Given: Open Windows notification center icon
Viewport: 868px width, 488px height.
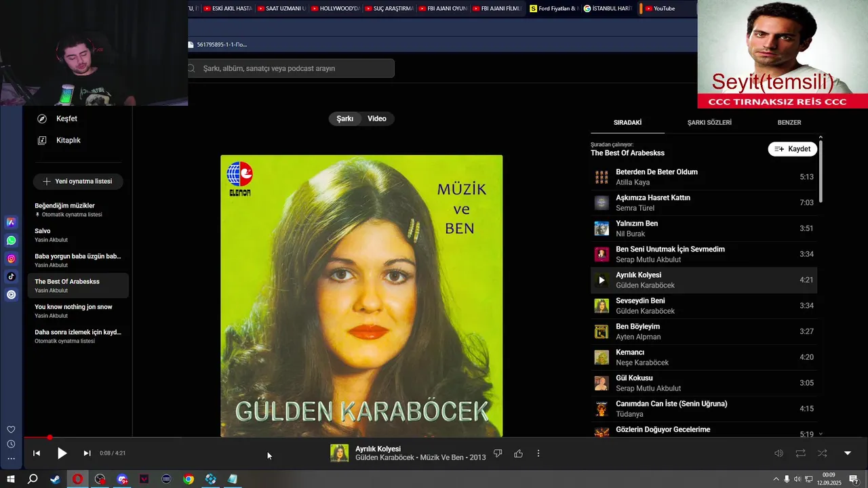Looking at the screenshot, I should (854, 479).
